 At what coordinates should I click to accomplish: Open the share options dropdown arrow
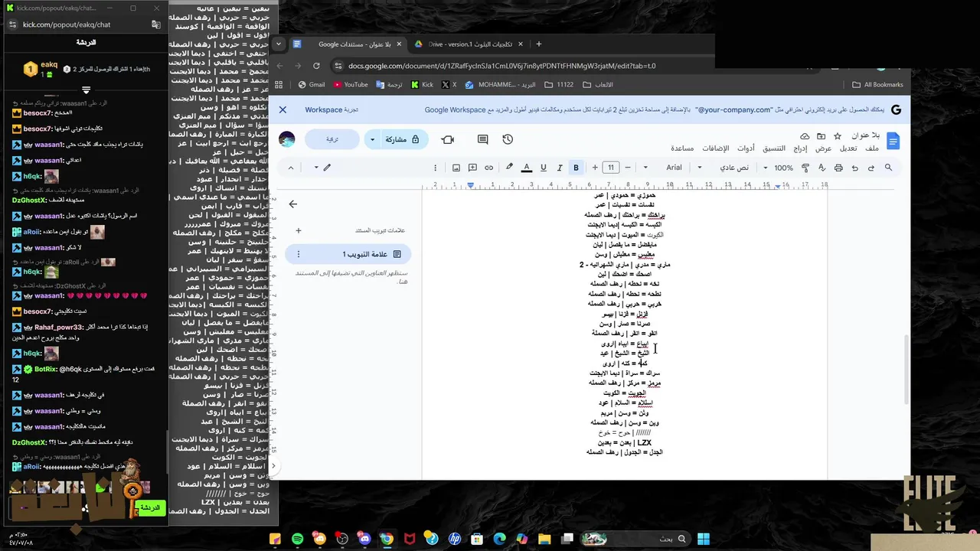click(x=373, y=139)
